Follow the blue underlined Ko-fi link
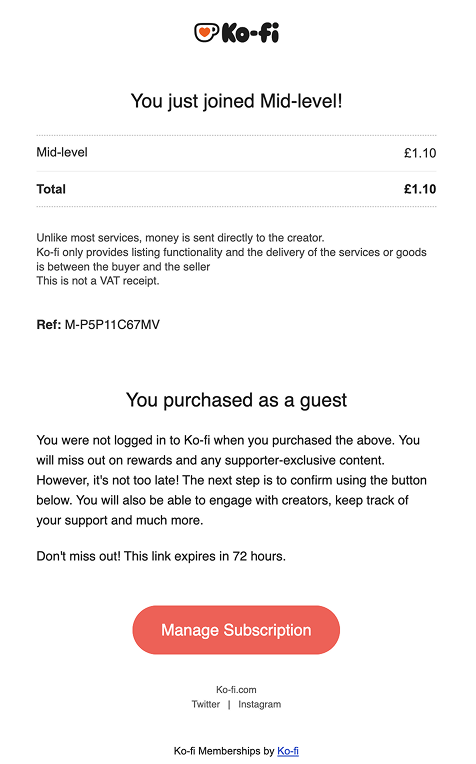 coord(288,751)
